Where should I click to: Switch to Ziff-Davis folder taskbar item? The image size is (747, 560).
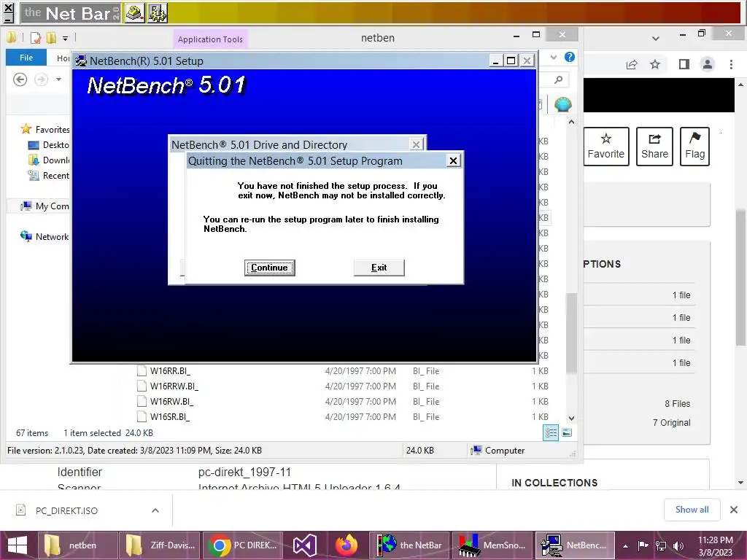[x=160, y=545]
